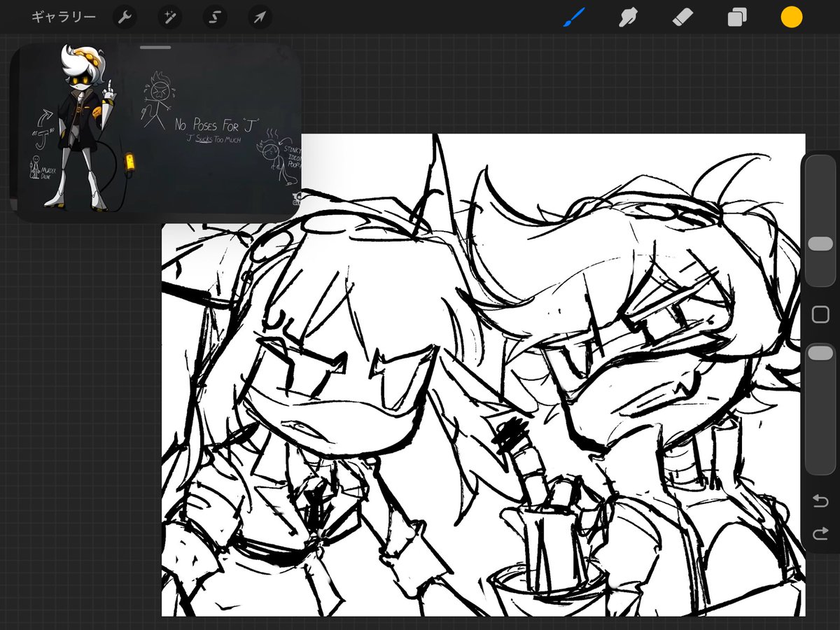Redo the stroke with redo arrow

(820, 535)
